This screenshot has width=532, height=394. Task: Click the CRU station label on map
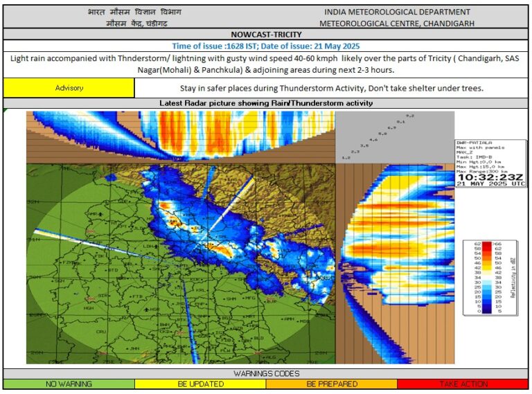pos(100,331)
